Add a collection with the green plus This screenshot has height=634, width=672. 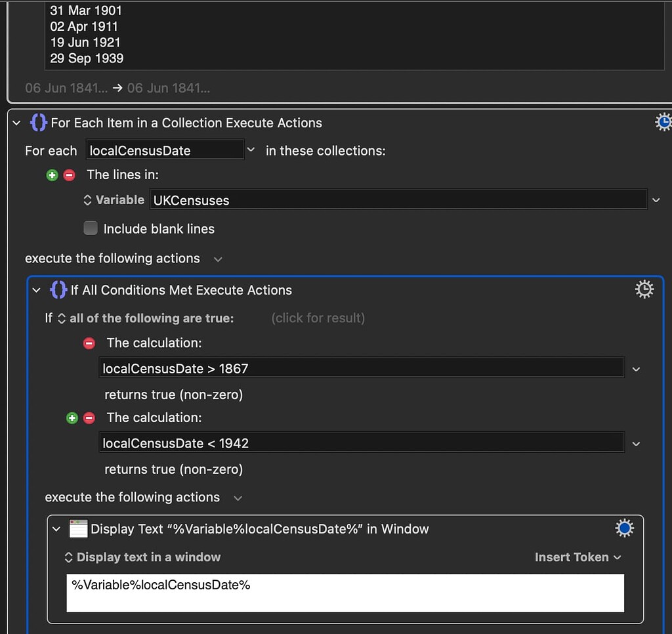52,175
